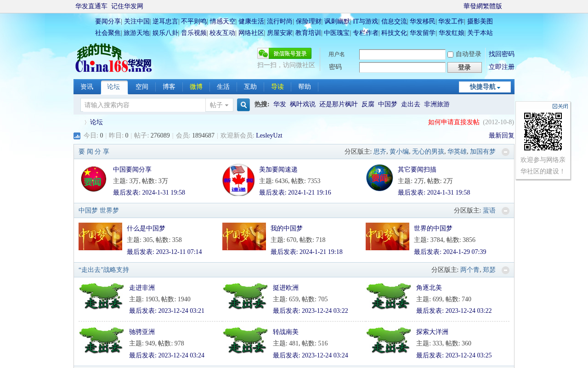Open the 帖子 search type dropdown
The height and width of the screenshot is (368, 588).
(x=219, y=105)
